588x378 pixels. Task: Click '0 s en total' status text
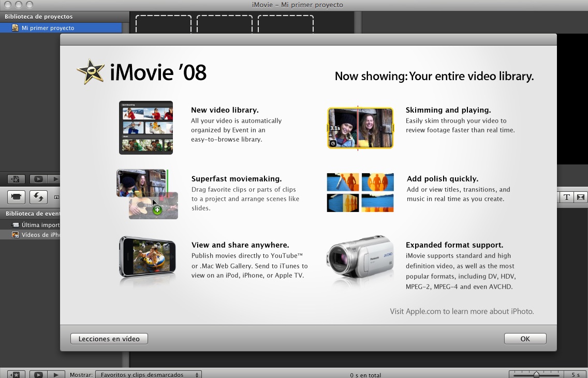tap(365, 375)
